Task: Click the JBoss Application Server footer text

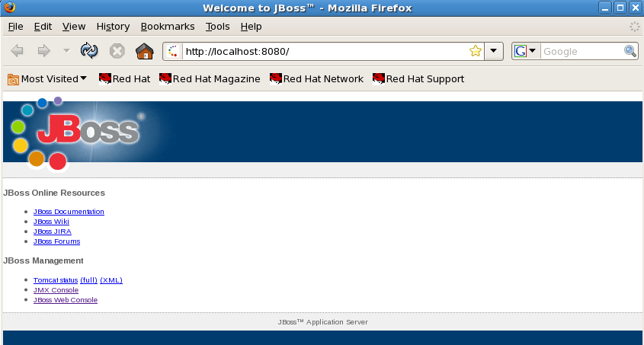Action: [x=323, y=322]
